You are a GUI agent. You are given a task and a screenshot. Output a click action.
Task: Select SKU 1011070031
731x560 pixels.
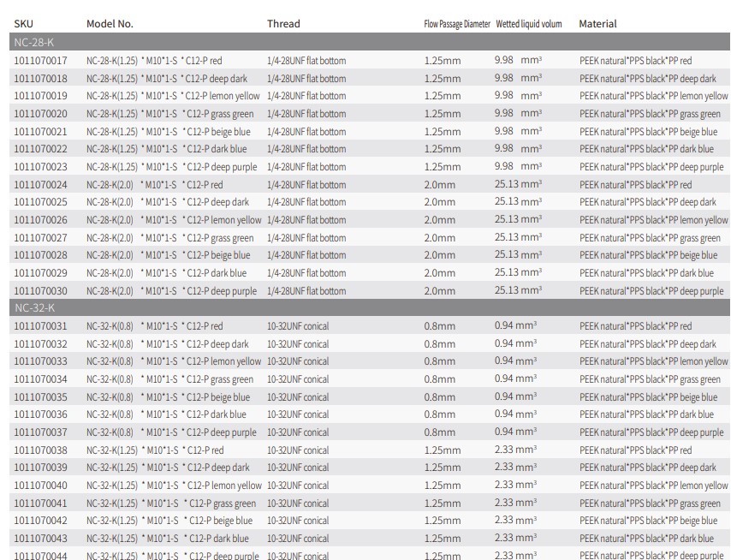tap(40, 326)
